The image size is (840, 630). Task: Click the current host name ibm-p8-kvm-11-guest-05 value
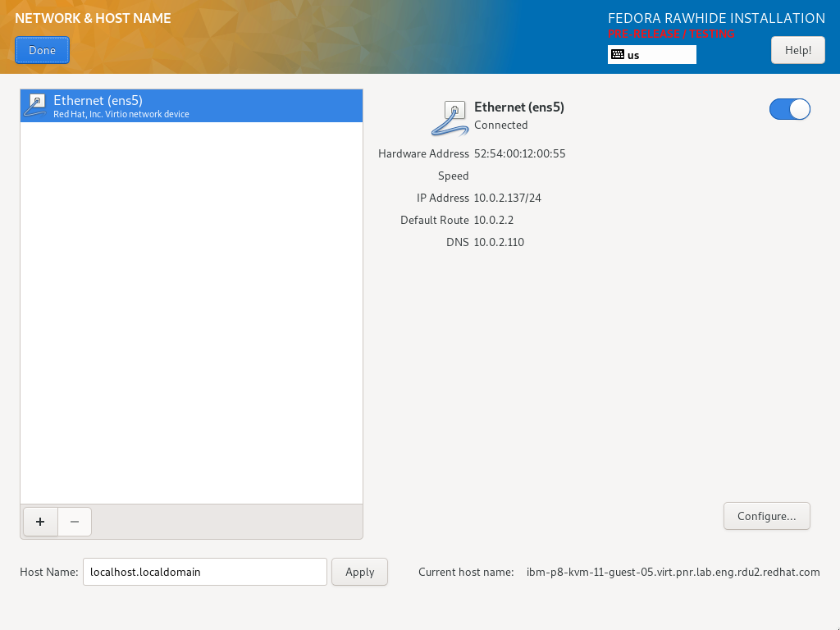point(673,572)
